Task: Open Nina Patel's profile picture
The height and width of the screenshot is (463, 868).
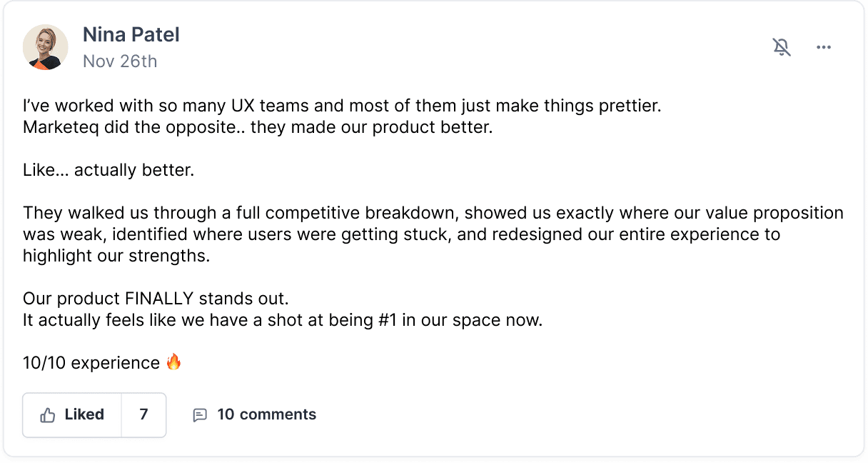Action: pos(45,47)
